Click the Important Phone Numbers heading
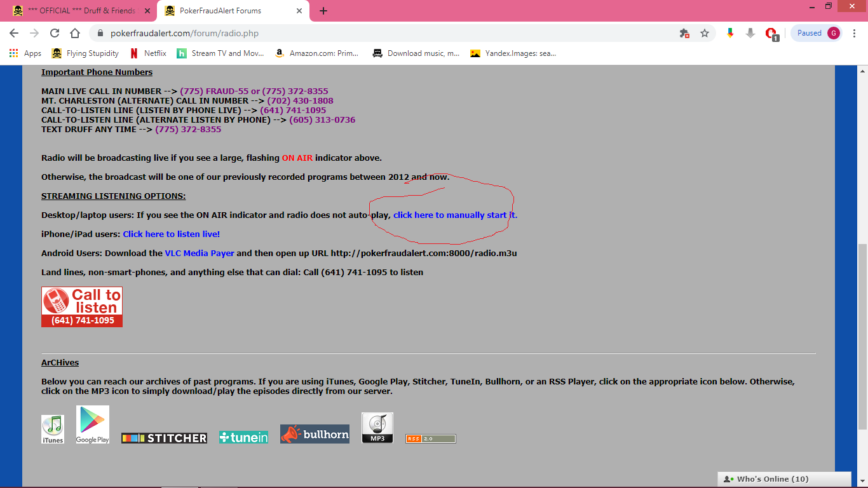 [97, 72]
